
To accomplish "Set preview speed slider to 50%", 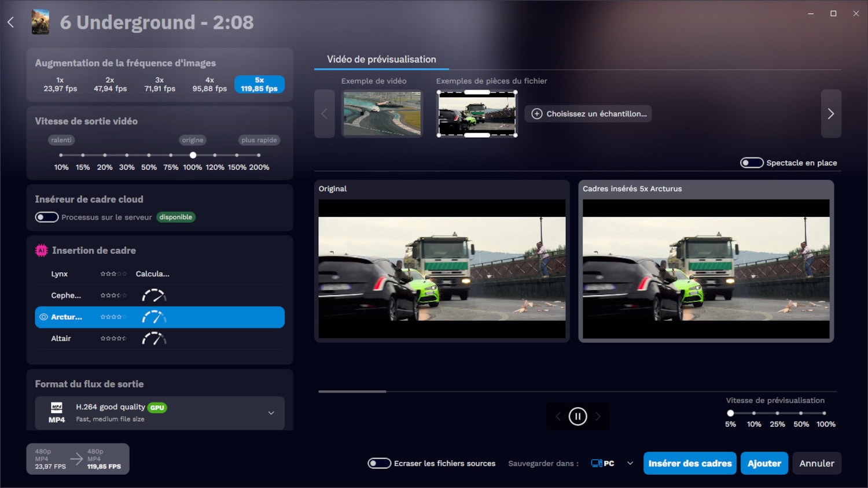I will (801, 413).
